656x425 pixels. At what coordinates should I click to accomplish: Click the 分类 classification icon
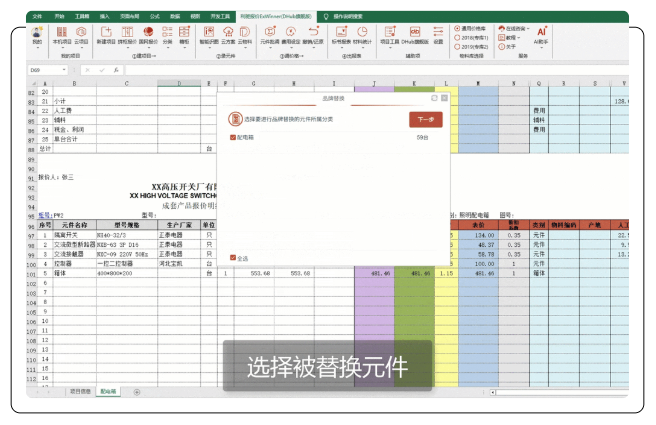167,32
